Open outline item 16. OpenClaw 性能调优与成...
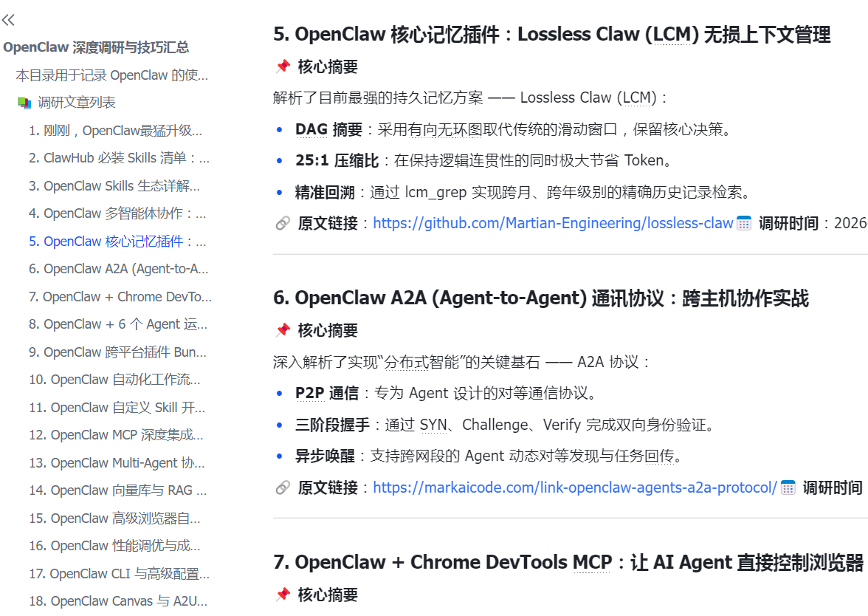 point(114,546)
